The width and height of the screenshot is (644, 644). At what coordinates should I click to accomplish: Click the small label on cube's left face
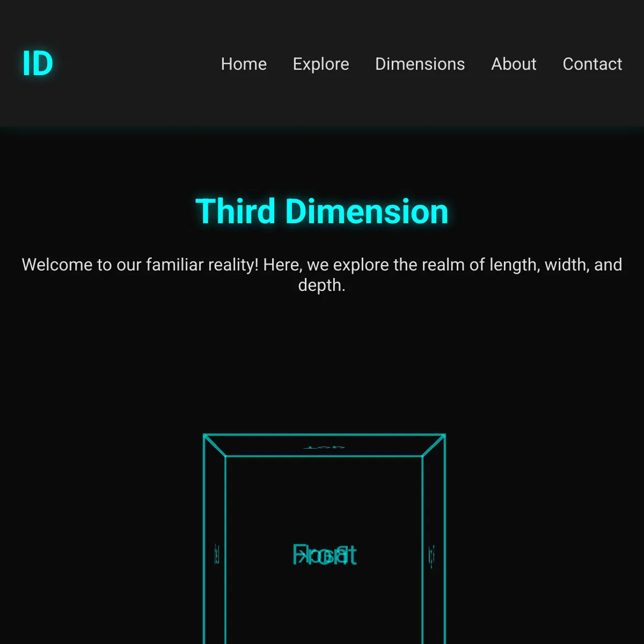(x=217, y=554)
